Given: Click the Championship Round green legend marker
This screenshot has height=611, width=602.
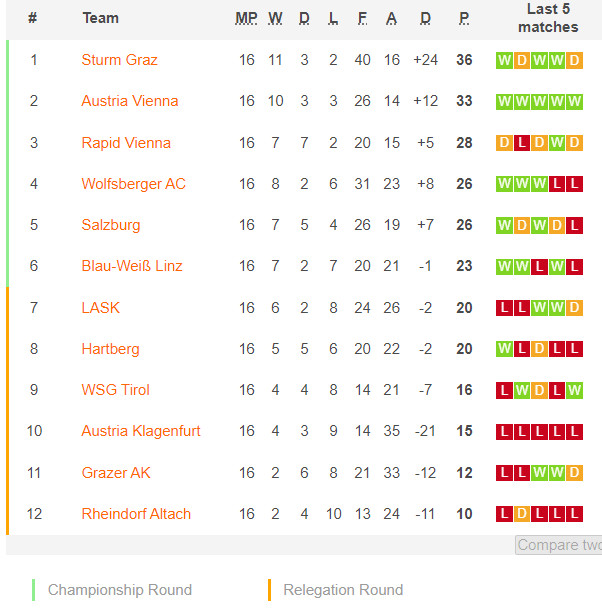Looking at the screenshot, I should pos(34,590).
